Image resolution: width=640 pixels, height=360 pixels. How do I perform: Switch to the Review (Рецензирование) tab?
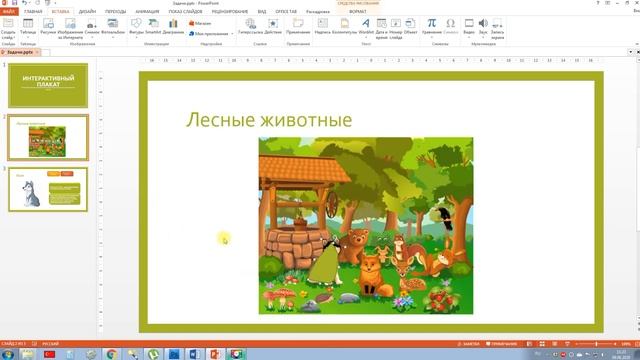[x=230, y=11]
